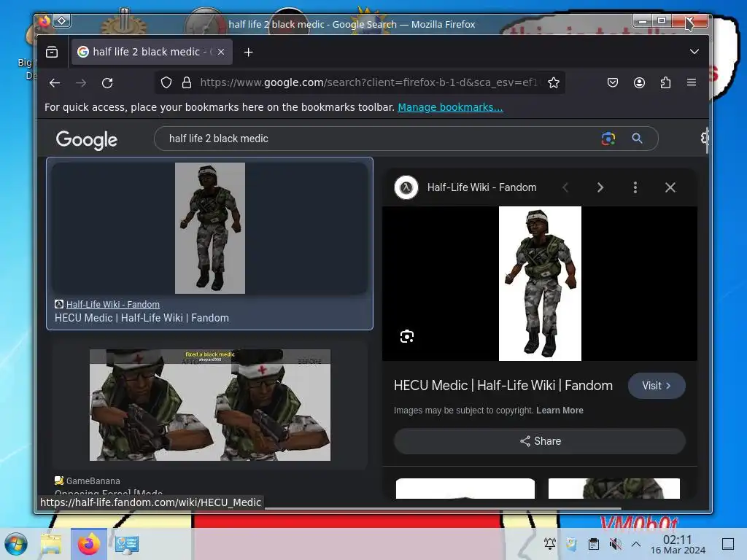Switch to Firefox taskbar button
The height and width of the screenshot is (560, 747).
[x=88, y=544]
